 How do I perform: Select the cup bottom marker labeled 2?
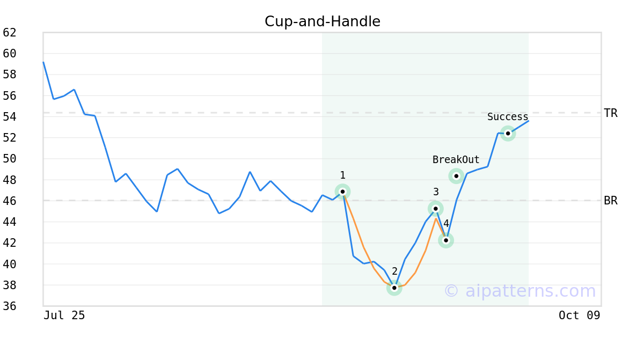pyautogui.click(x=394, y=288)
